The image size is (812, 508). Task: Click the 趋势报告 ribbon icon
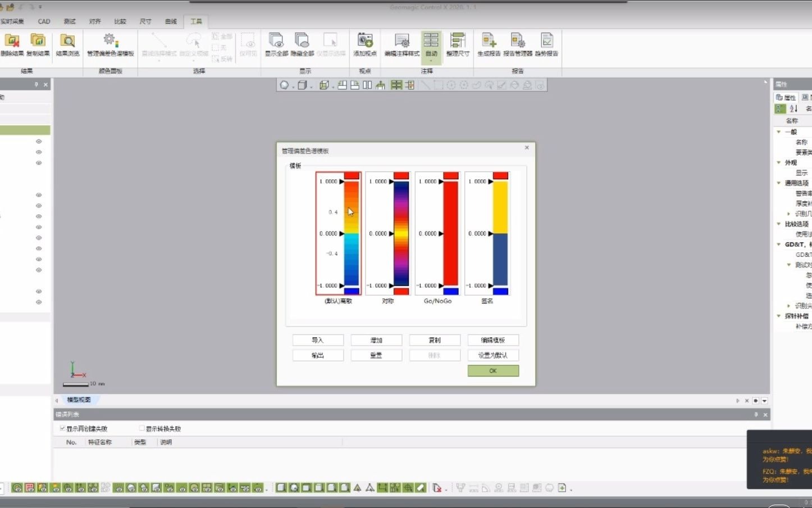coord(546,44)
